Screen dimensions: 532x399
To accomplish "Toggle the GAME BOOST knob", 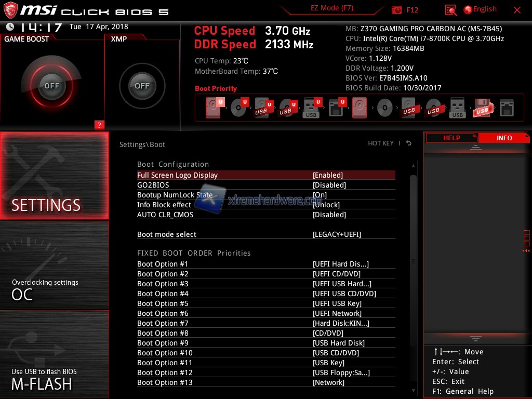I will click(52, 86).
